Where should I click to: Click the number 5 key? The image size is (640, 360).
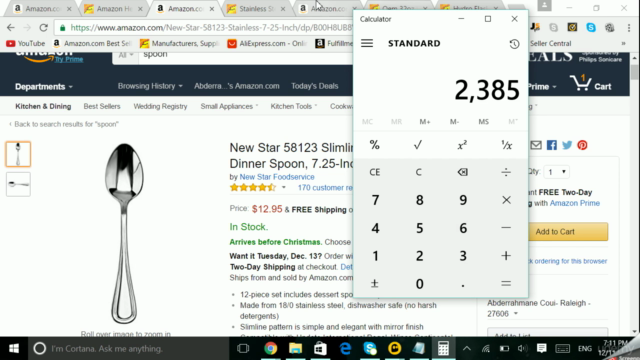[x=419, y=228]
